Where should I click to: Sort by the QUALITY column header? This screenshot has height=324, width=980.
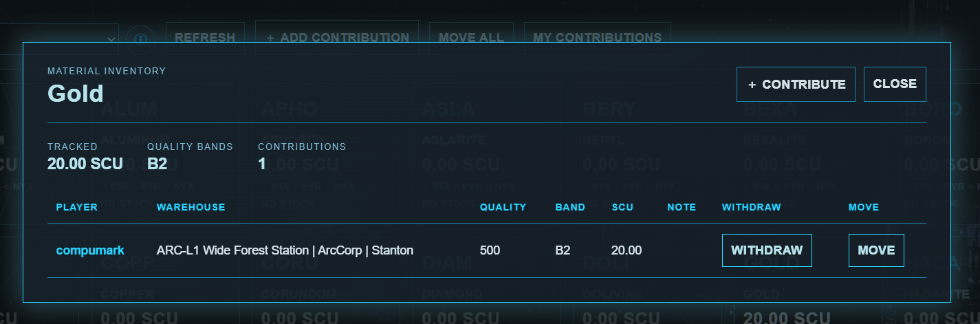(x=503, y=207)
